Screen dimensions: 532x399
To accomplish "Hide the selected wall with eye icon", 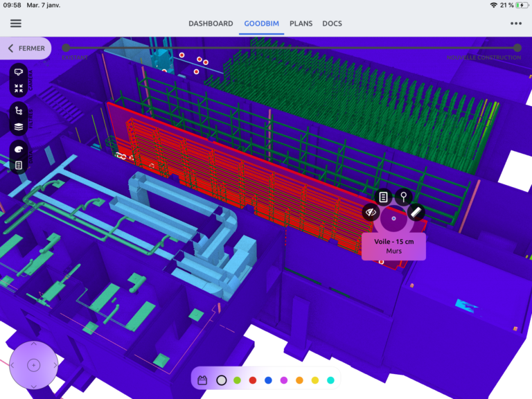I will pyautogui.click(x=371, y=212).
